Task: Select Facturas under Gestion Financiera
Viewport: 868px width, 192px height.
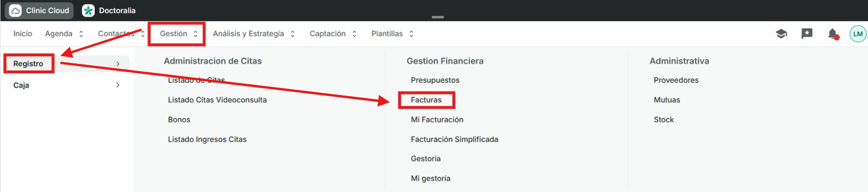Action: click(x=426, y=100)
